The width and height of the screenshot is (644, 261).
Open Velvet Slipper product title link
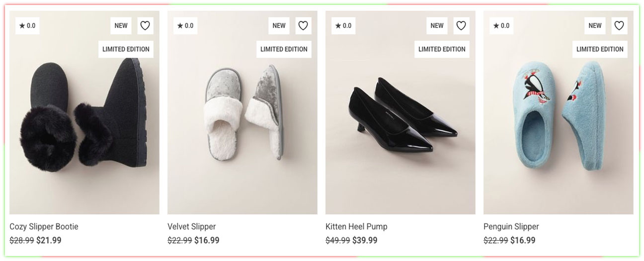pos(191,227)
